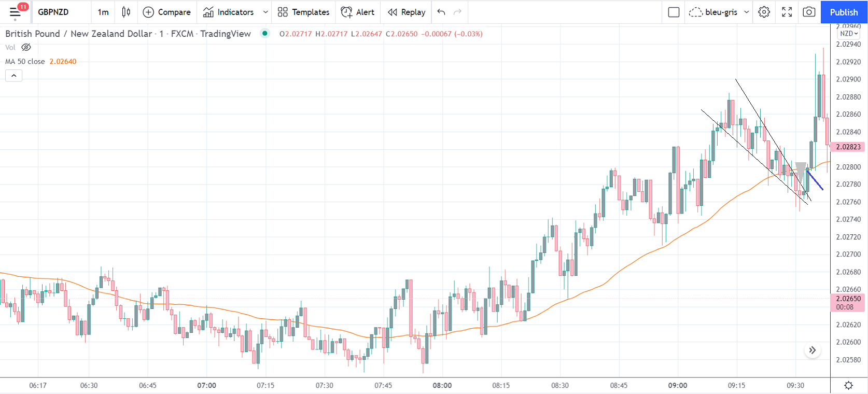Open the hamburger main menu
The height and width of the screenshot is (394, 868).
click(x=15, y=12)
